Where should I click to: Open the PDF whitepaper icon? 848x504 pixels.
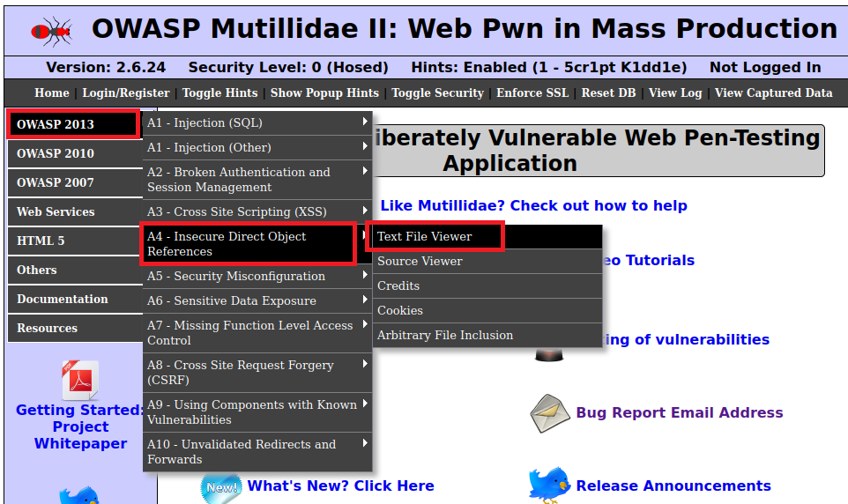pos(80,380)
